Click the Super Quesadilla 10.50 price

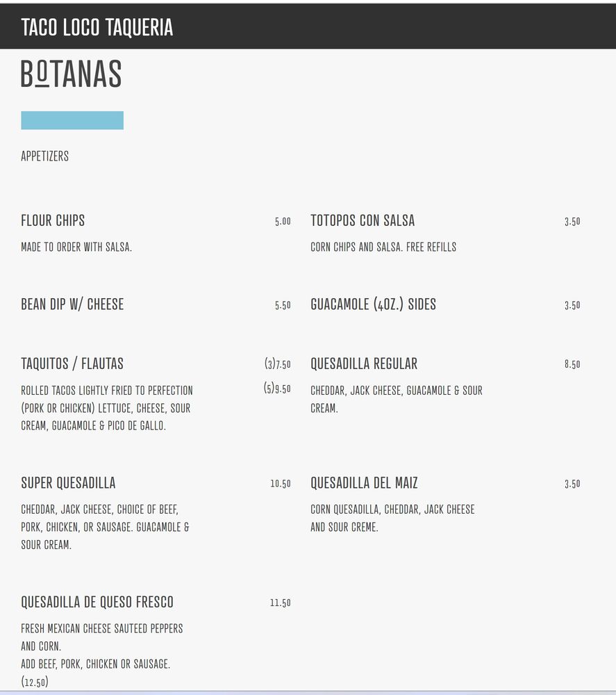(281, 484)
